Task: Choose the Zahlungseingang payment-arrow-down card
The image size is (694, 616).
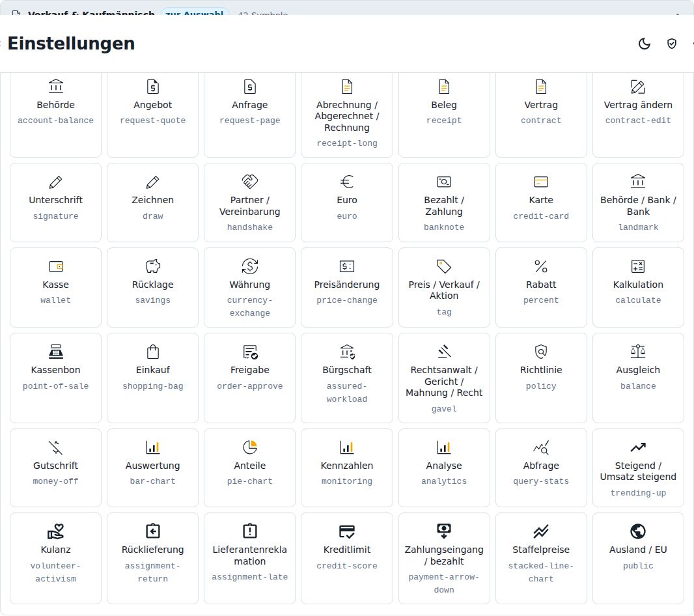Action: pos(444,559)
